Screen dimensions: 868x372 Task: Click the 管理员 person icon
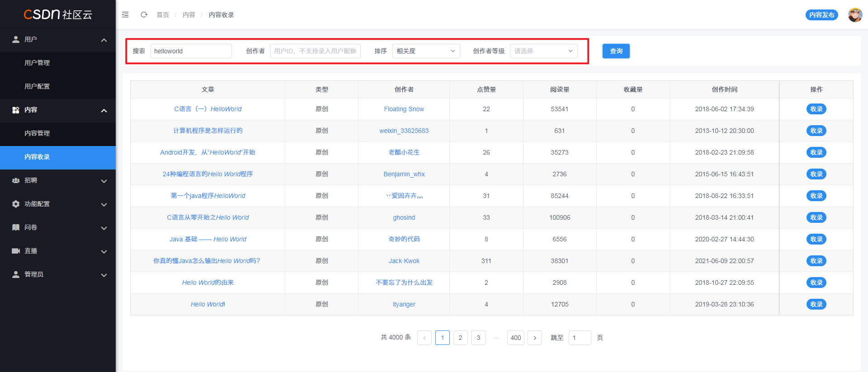point(16,274)
